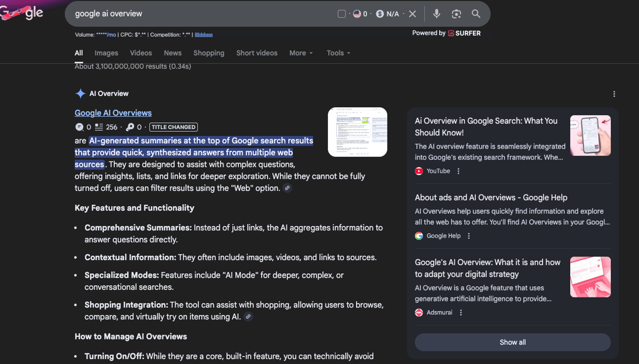The width and height of the screenshot is (639, 364).
Task: Click the speech bubble icon below Google AI Overviews
Action: 79,127
